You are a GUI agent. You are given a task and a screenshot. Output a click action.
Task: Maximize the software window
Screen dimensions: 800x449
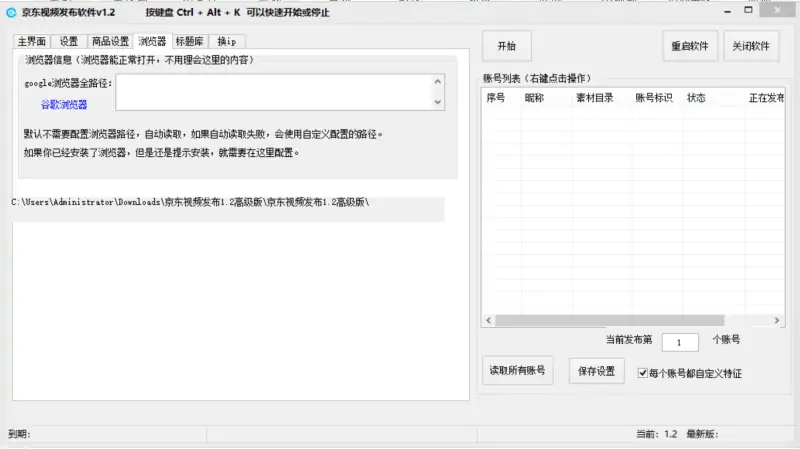(748, 10)
